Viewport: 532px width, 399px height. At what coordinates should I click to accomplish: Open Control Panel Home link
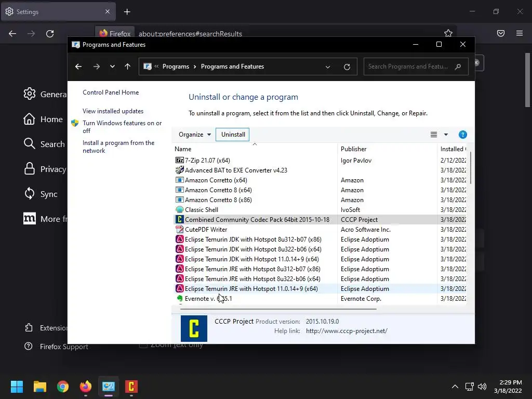[111, 92]
